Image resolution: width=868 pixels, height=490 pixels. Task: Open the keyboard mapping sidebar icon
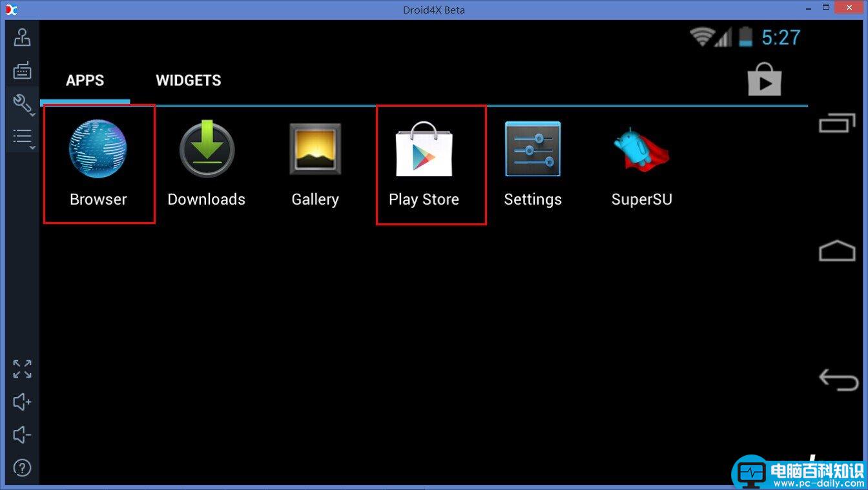(22, 70)
